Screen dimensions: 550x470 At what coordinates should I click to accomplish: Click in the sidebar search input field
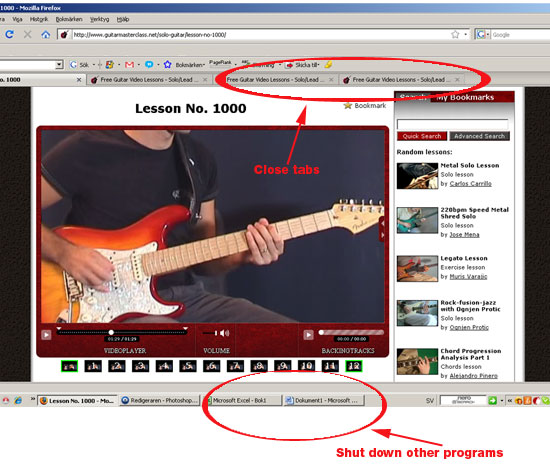point(452,124)
